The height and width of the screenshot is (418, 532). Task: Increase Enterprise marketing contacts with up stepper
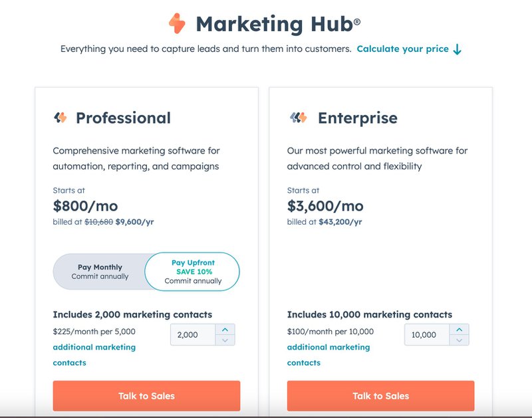point(459,330)
